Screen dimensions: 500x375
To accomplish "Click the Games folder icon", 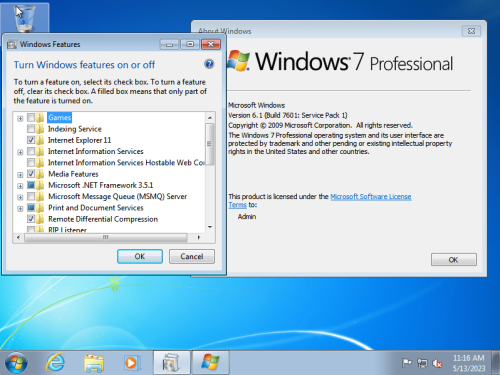I will (40, 117).
